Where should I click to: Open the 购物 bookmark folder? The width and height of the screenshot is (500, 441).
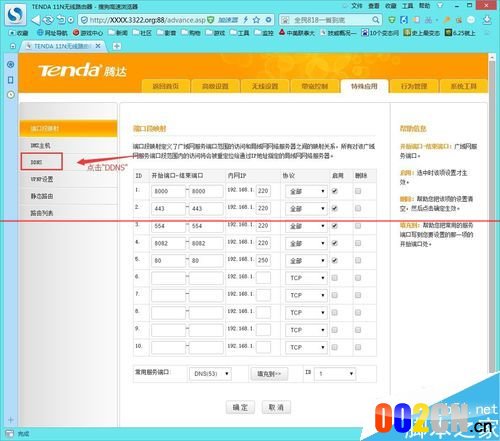191,33
